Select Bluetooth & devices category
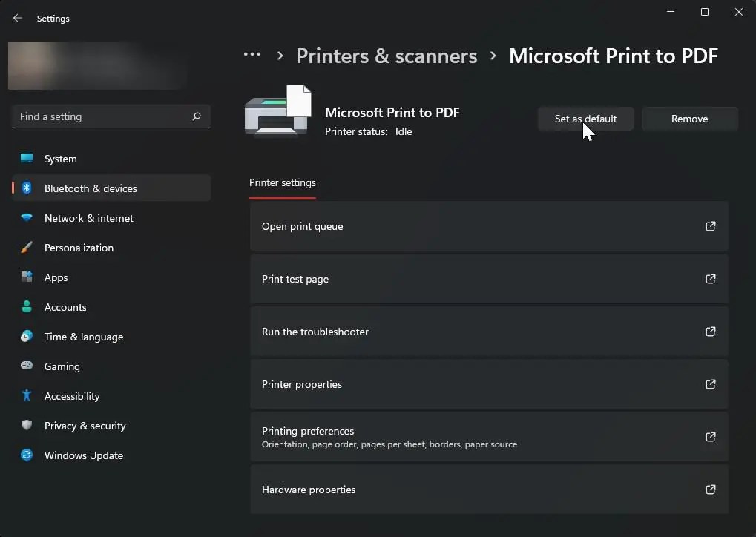 point(111,188)
